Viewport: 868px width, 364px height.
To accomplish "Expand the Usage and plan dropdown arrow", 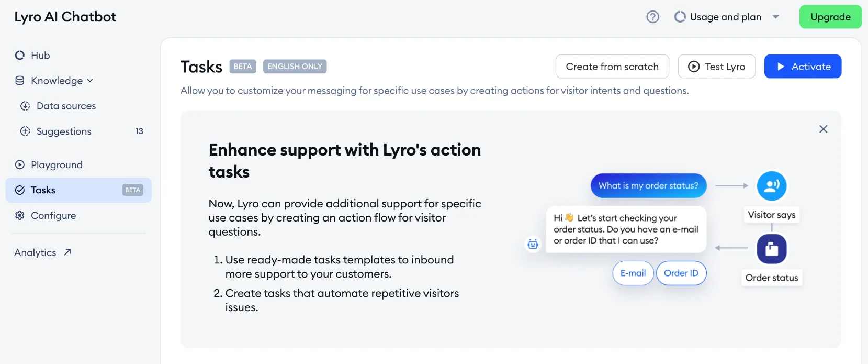I will click(x=776, y=17).
